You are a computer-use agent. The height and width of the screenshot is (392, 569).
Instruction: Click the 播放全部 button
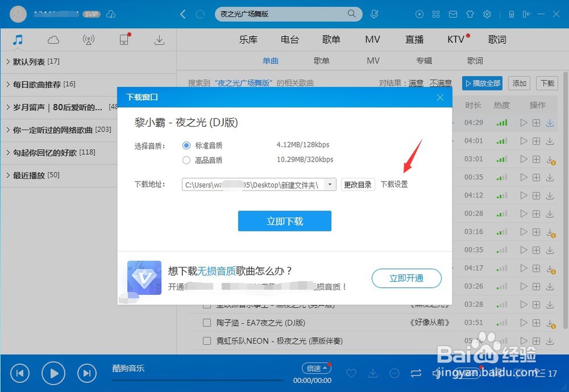pos(483,83)
